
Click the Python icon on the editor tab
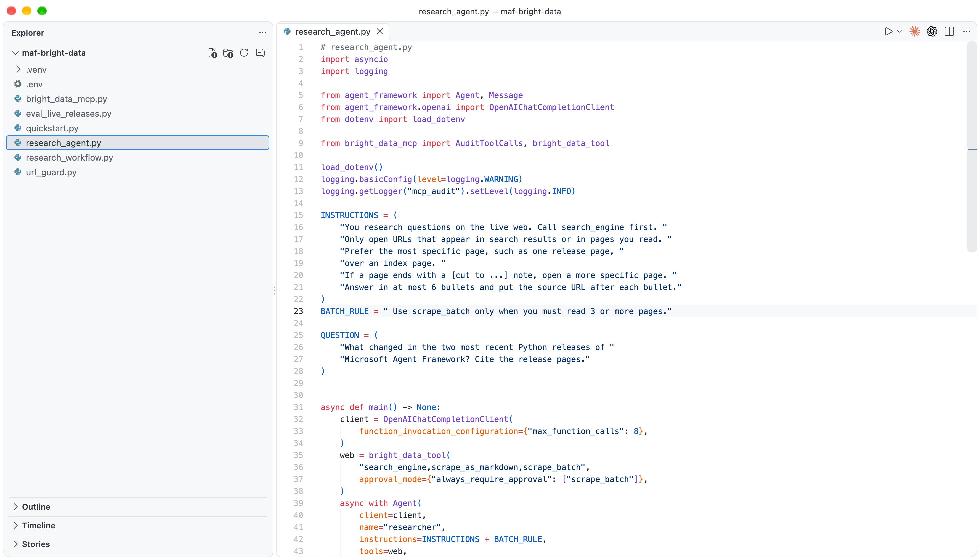tap(287, 32)
